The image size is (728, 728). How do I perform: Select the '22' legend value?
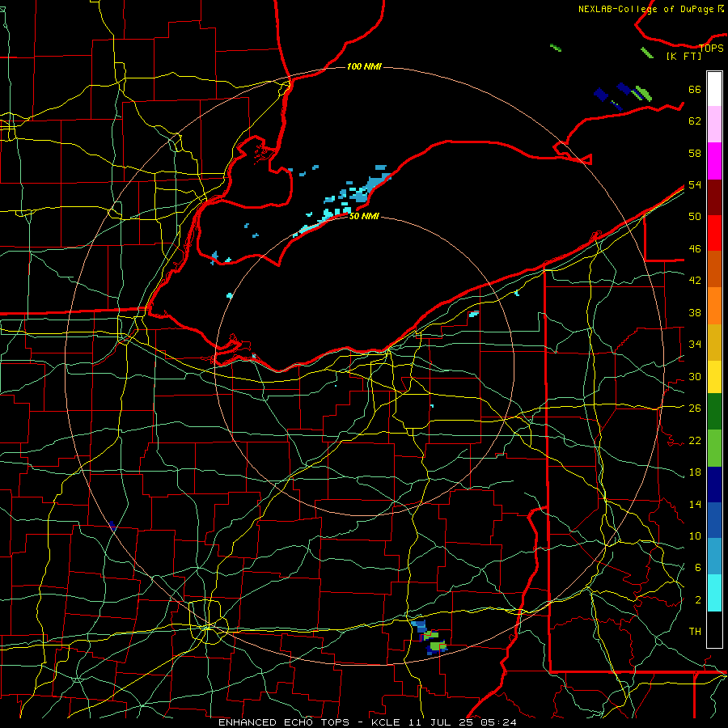[x=695, y=440]
